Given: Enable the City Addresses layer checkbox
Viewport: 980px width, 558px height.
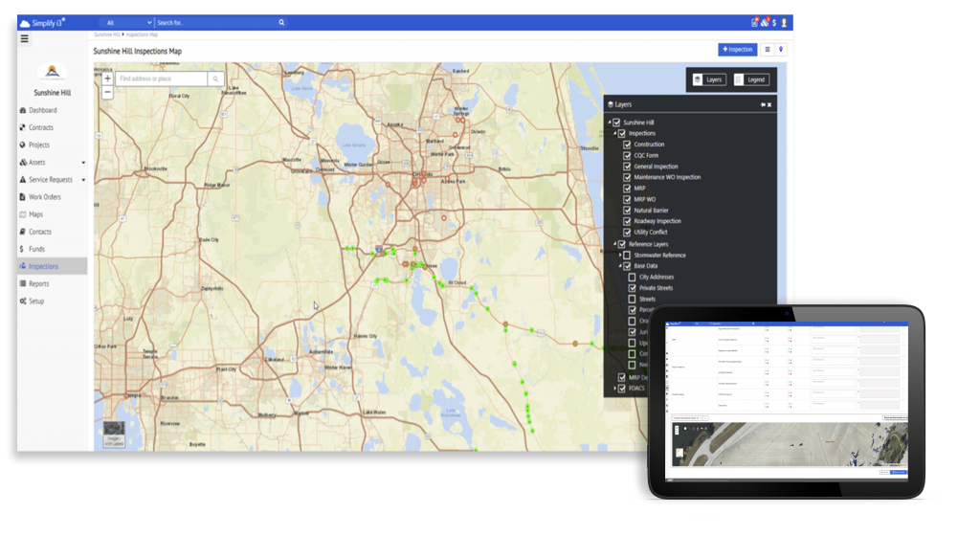Looking at the screenshot, I should point(632,277).
